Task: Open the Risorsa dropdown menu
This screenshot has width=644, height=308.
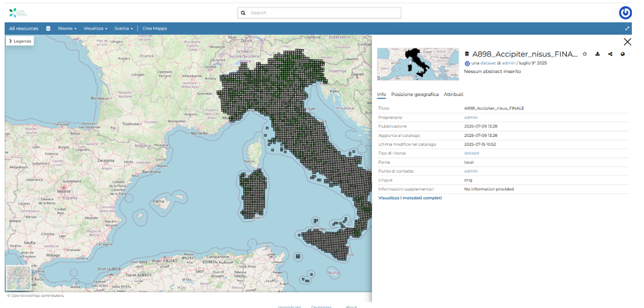Action: [x=67, y=28]
